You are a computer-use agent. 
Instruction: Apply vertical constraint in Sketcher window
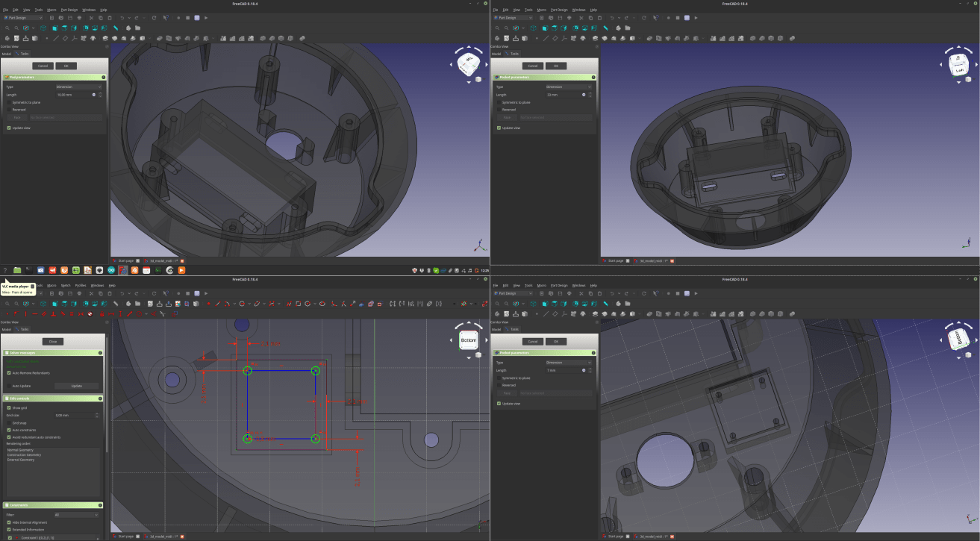25,314
